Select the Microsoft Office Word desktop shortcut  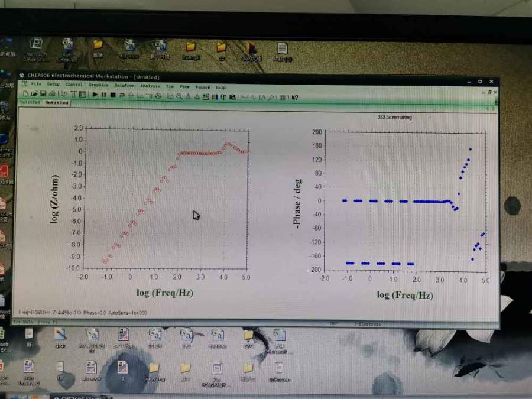click(36, 50)
